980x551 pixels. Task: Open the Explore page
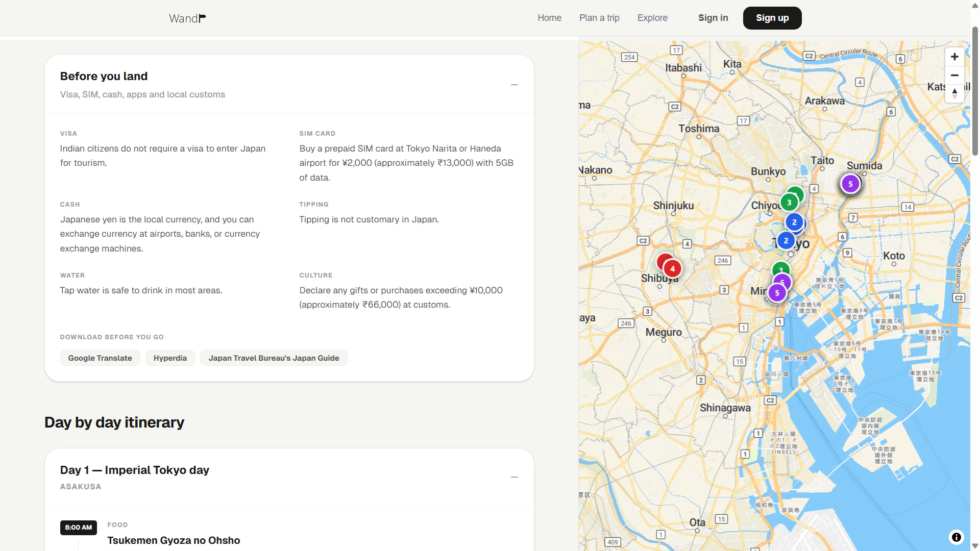652,18
